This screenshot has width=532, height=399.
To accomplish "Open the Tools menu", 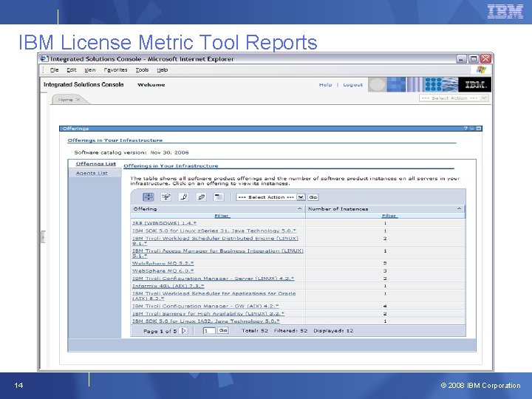I will pyautogui.click(x=142, y=70).
